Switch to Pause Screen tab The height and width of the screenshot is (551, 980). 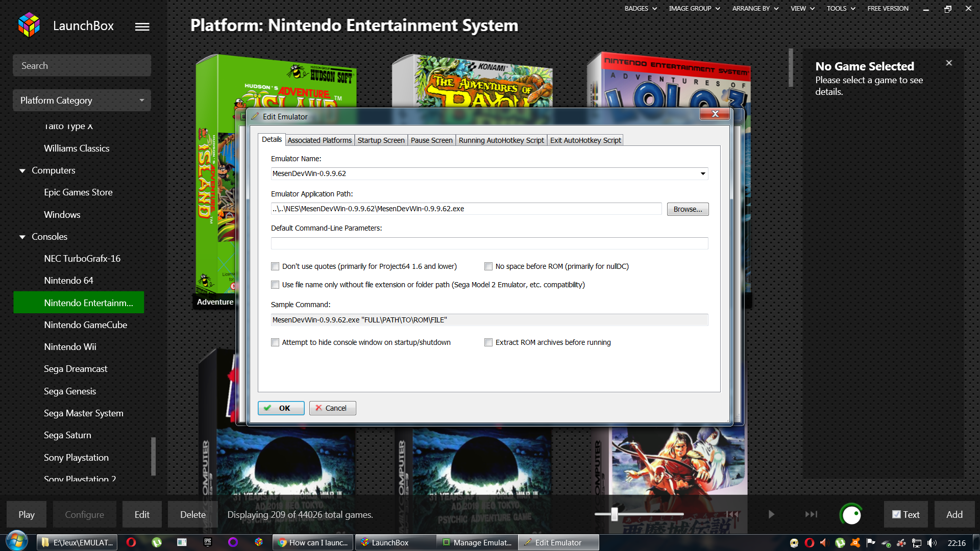pyautogui.click(x=431, y=140)
